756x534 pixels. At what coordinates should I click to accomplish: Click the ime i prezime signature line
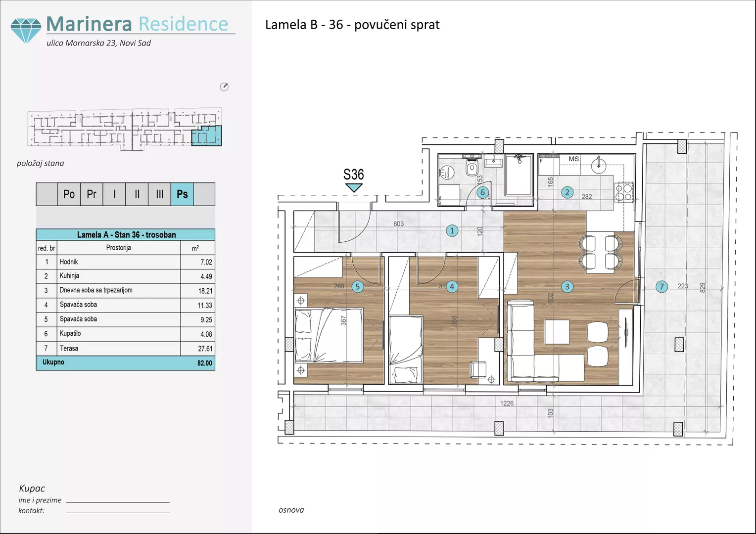tap(118, 501)
